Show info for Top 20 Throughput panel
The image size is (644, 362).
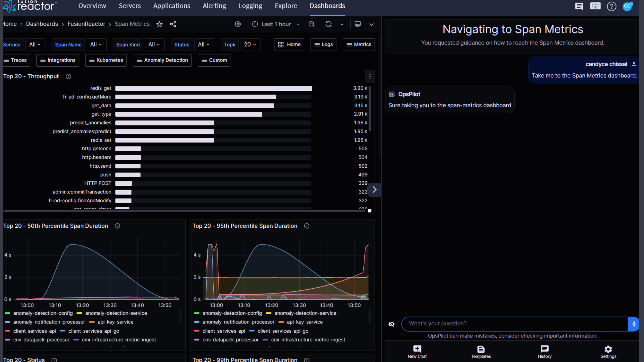tap(68, 76)
